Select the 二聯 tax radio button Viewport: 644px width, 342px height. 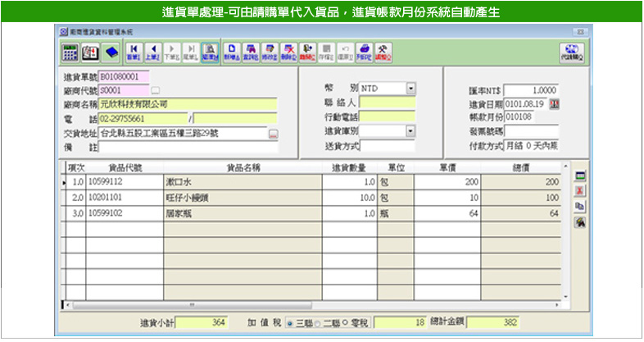316,323
